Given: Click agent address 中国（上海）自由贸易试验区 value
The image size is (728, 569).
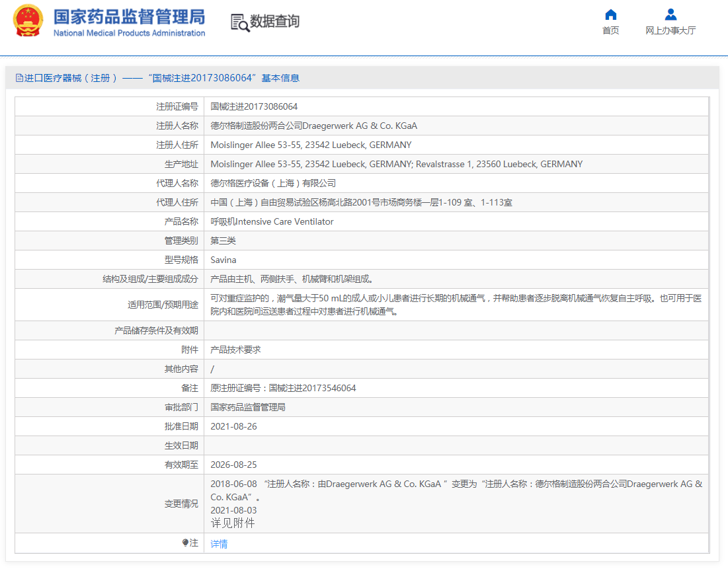Looking at the screenshot, I should (x=361, y=202).
